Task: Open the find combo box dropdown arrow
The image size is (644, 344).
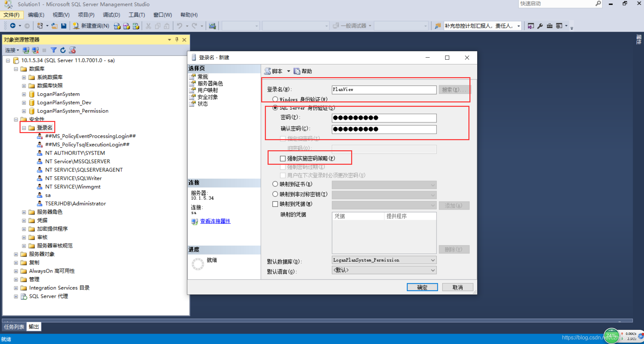Action: tap(518, 26)
